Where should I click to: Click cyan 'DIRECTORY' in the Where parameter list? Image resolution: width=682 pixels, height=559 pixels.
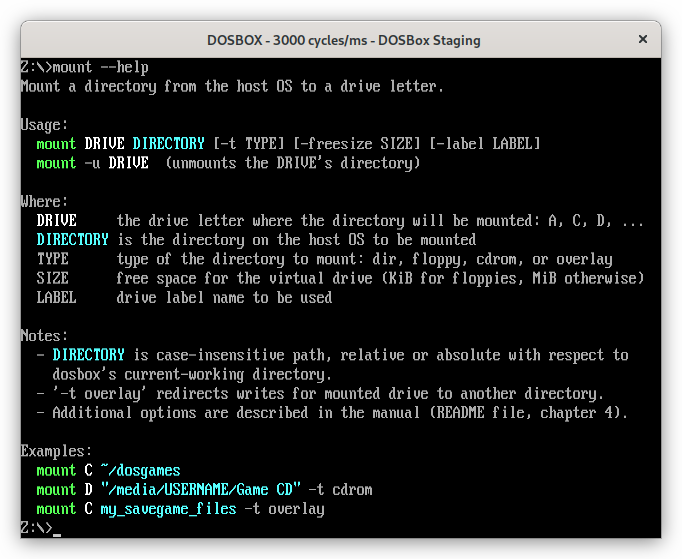click(72, 240)
